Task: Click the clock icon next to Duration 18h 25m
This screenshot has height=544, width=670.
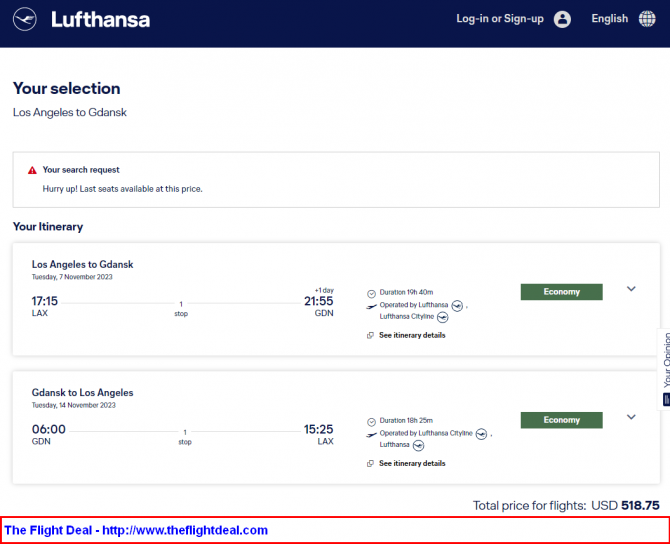Action: 371,422
